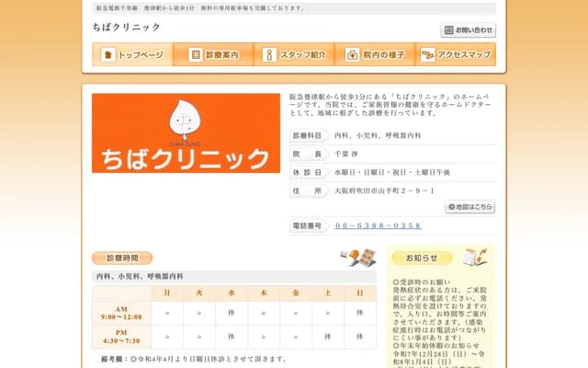Viewport: 588px width, 368px height.
Task: Click the pointing-hand icon on アクセスマップ tab
Action: coord(427,55)
